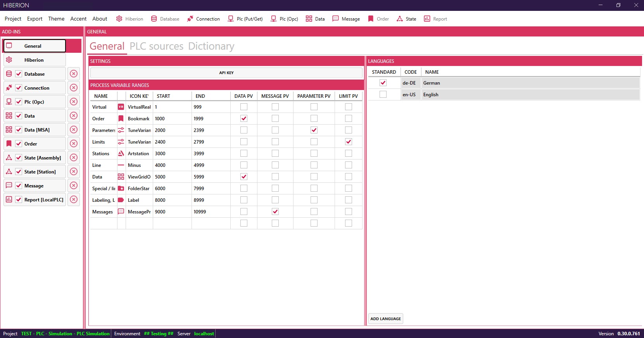Screen dimensions: 644x338
Task: Enable Message PV for Stations row
Action: point(275,153)
